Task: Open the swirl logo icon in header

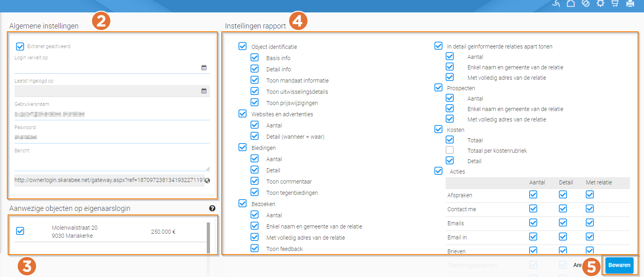Action: coord(556,4)
